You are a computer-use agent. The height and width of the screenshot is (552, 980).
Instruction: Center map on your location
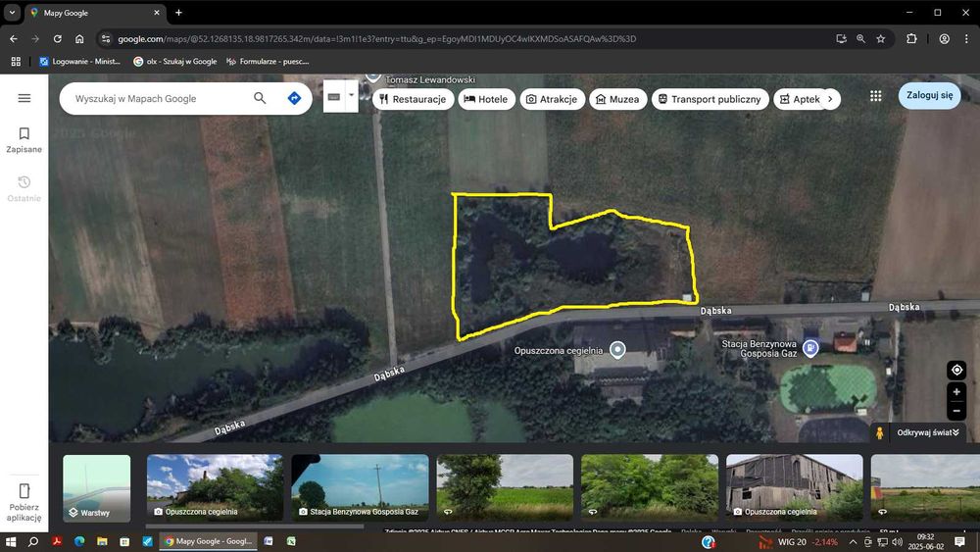coord(956,370)
